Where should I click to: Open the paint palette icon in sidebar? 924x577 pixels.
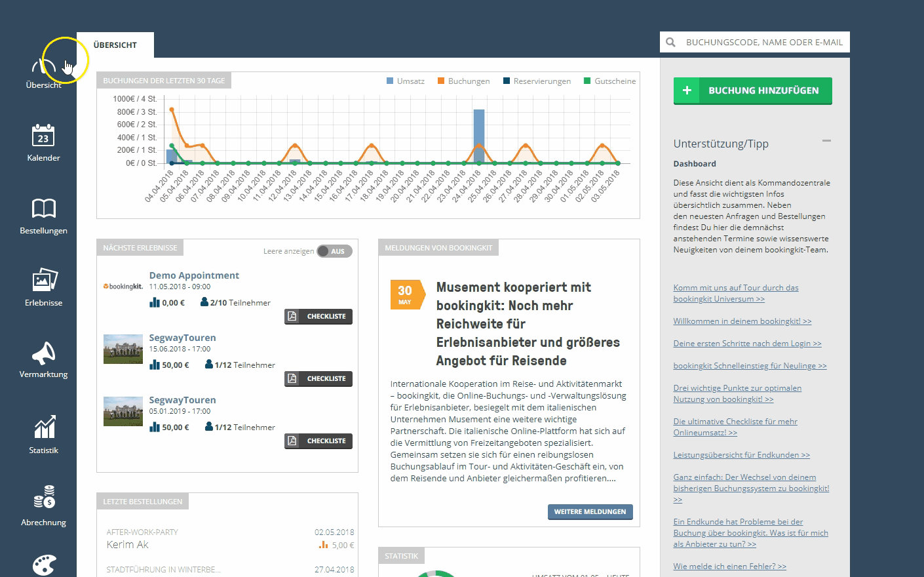[44, 565]
